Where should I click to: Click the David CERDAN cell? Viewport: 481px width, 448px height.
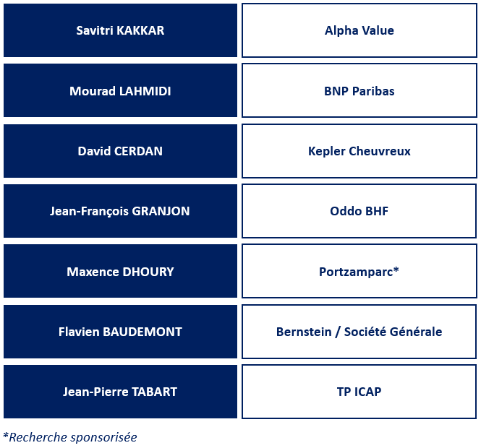pos(120,151)
